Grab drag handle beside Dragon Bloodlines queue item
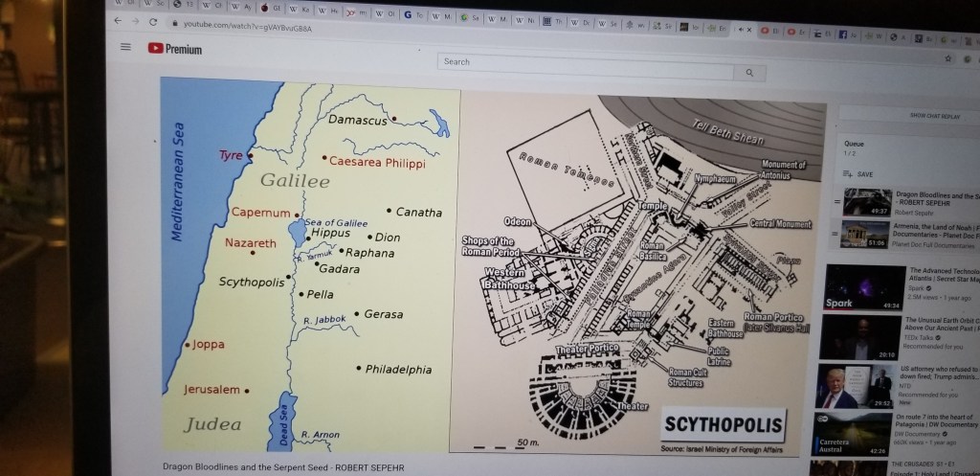Viewport: 980px width, 476px height. tap(837, 203)
